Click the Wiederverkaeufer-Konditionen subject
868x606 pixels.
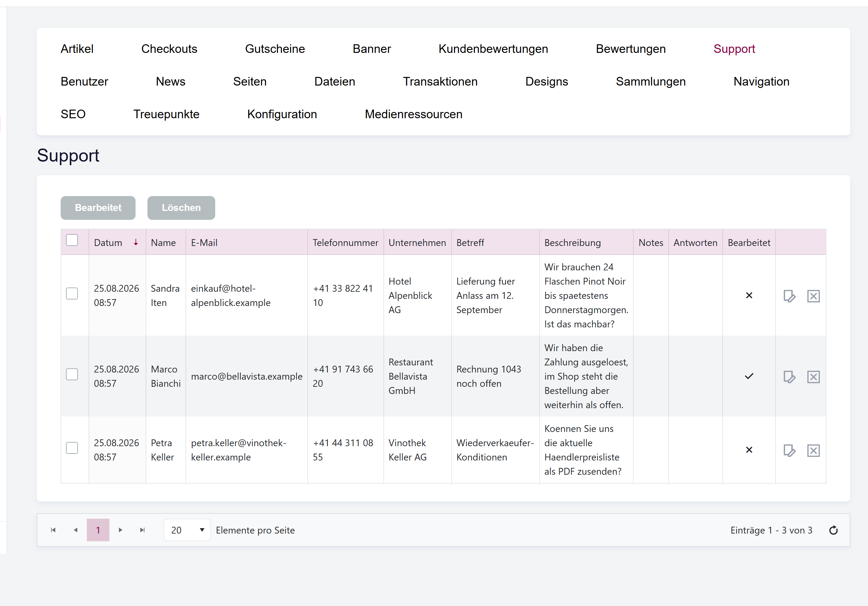495,450
